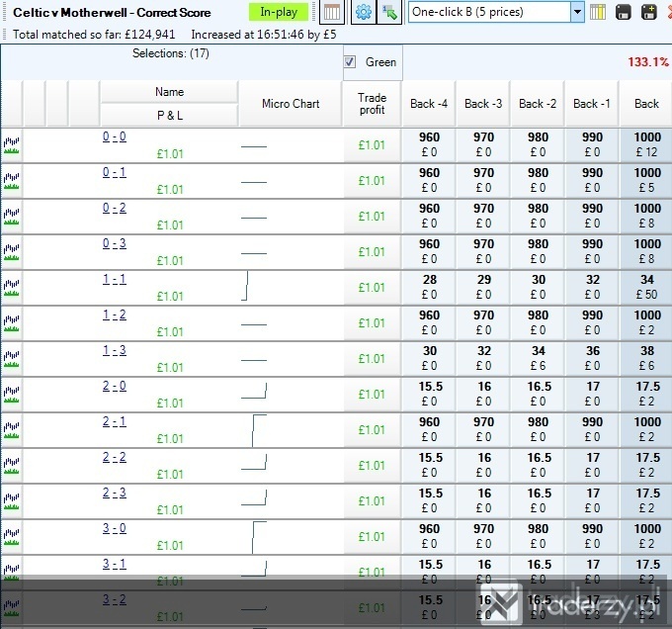672x629 pixels.
Task: Click the Back -3 column header
Action: (483, 104)
